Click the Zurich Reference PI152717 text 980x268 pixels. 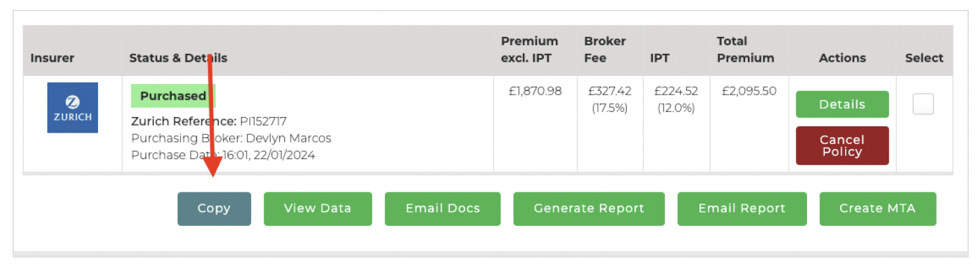(x=209, y=122)
